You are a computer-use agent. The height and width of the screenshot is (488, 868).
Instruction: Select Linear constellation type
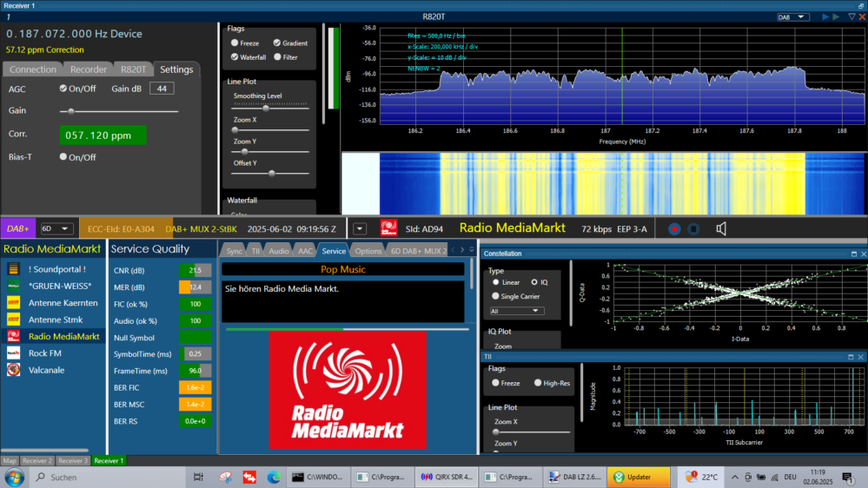point(496,282)
